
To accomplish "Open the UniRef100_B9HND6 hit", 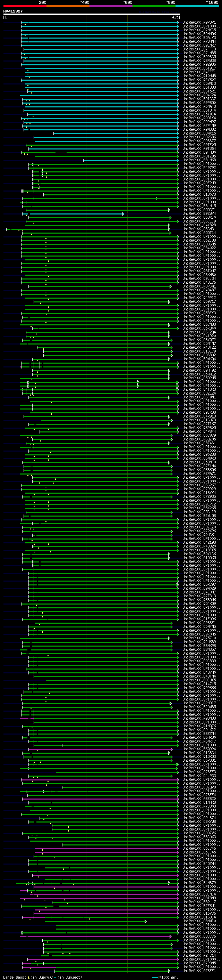I will [199, 34].
